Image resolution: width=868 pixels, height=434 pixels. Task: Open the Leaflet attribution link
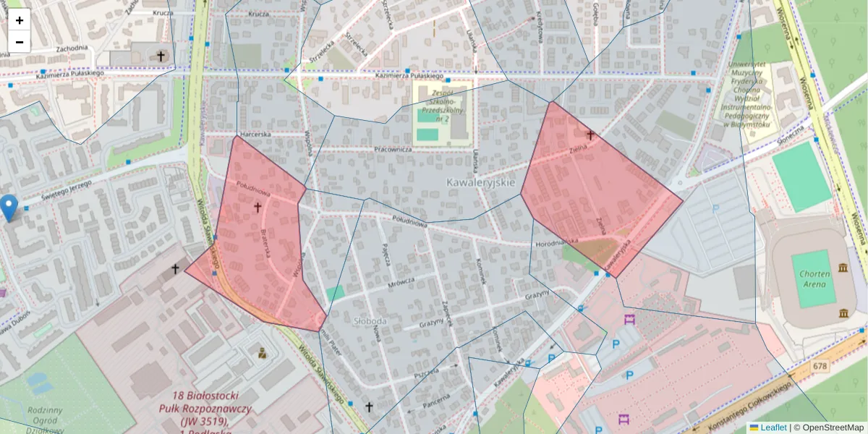773,427
